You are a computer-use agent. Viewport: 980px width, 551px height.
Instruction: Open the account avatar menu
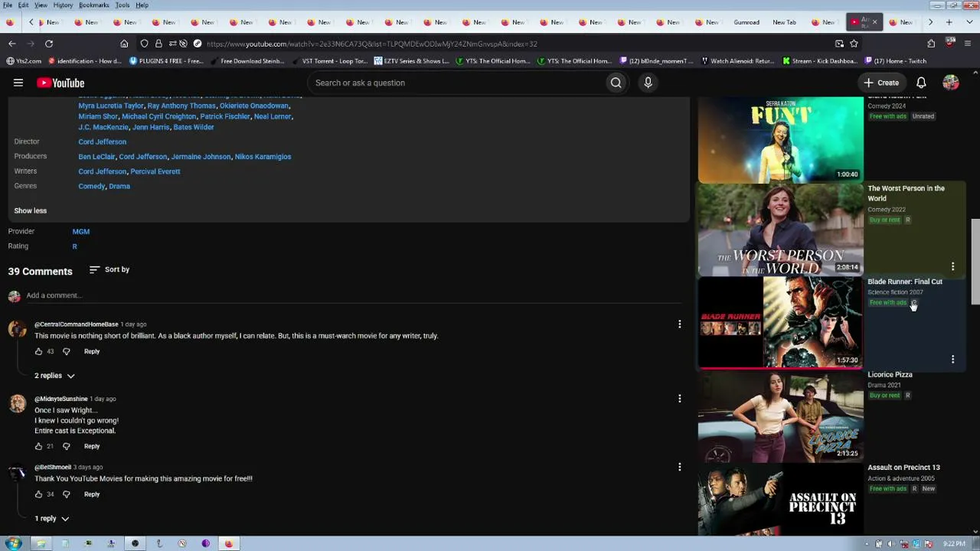tap(951, 83)
